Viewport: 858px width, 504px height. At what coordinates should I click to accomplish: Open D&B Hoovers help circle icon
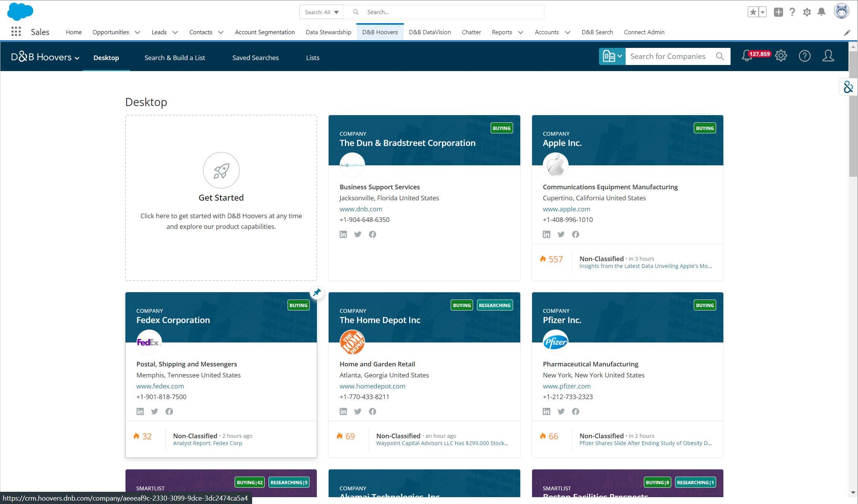pyautogui.click(x=804, y=56)
